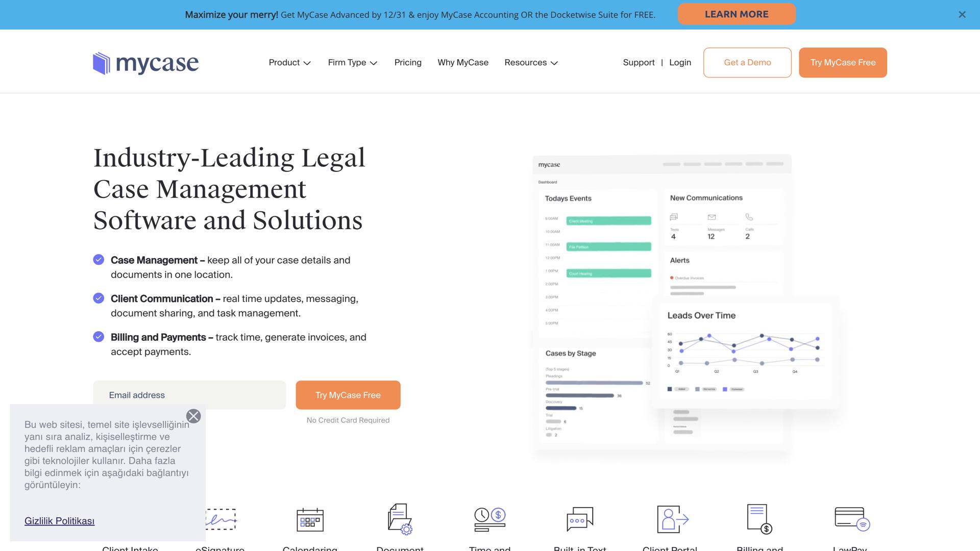Expand the Product dropdown menu
This screenshot has height=551, width=980.
tap(289, 63)
